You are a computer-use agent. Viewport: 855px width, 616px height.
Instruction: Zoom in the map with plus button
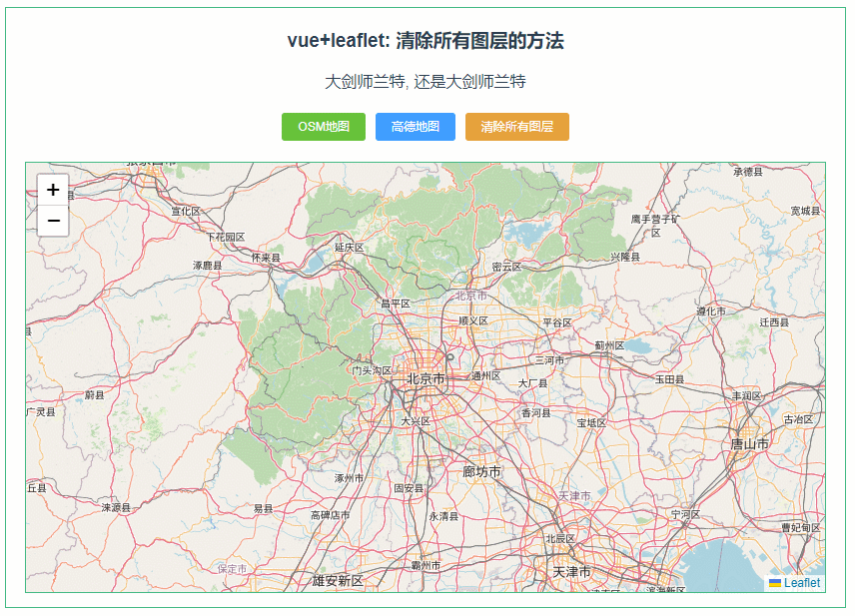[53, 190]
